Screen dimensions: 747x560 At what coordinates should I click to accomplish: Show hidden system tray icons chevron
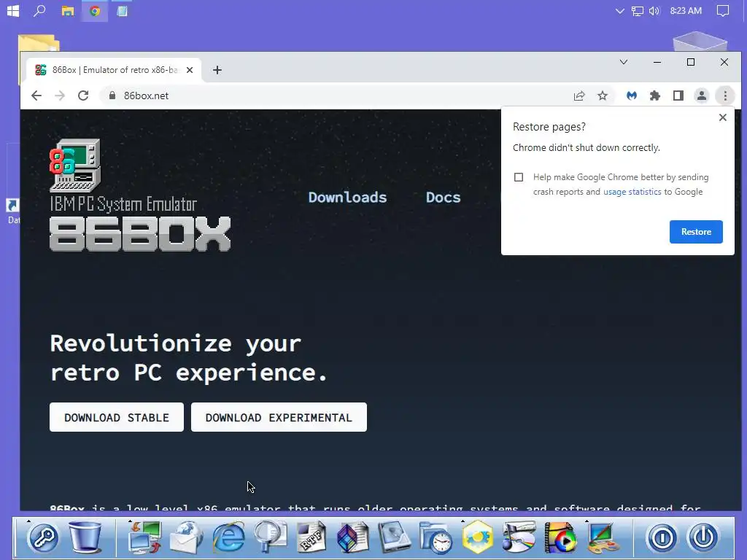pos(619,11)
